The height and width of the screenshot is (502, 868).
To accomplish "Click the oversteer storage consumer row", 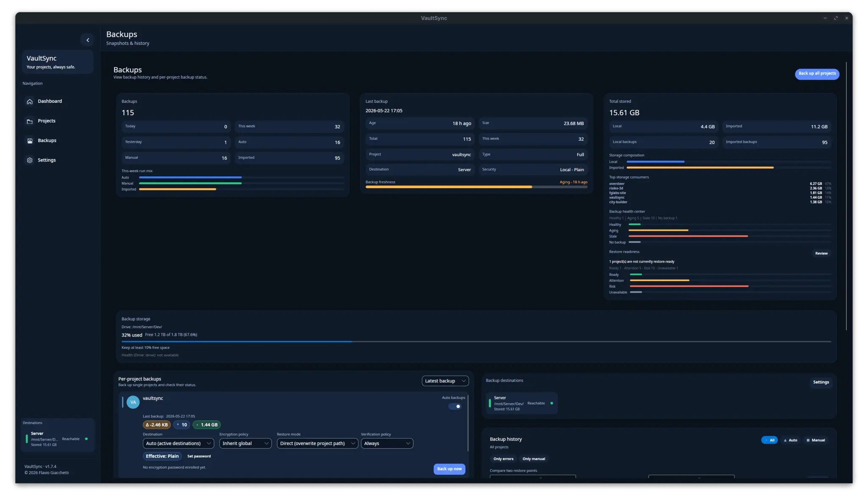I will pos(720,184).
